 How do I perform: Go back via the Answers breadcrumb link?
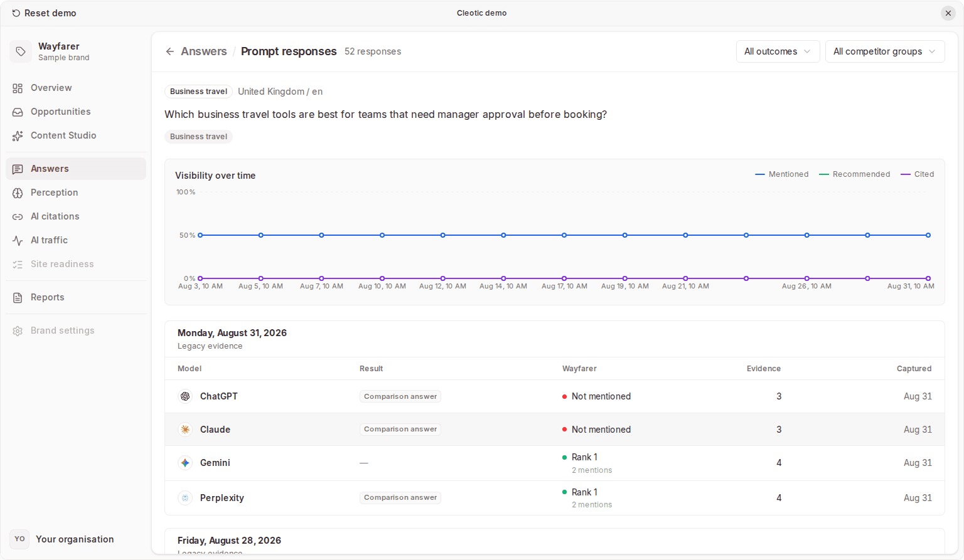point(203,51)
